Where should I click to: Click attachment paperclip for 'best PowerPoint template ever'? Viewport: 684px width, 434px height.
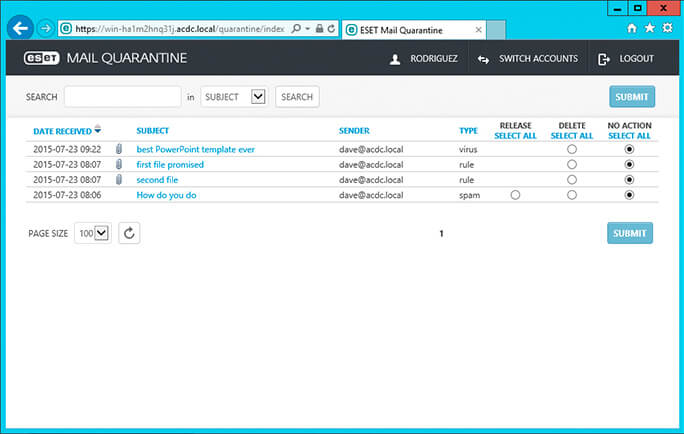click(x=118, y=149)
